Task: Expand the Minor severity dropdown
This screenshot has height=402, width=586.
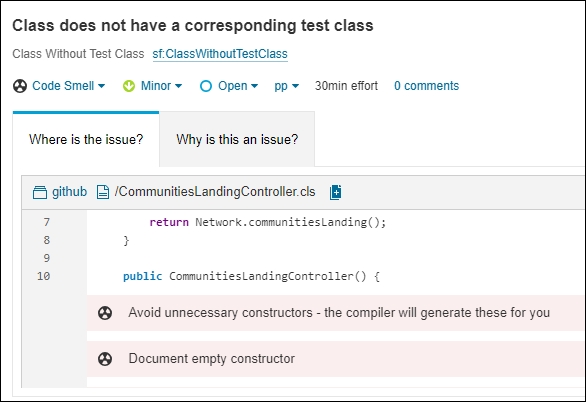Action: click(x=161, y=86)
